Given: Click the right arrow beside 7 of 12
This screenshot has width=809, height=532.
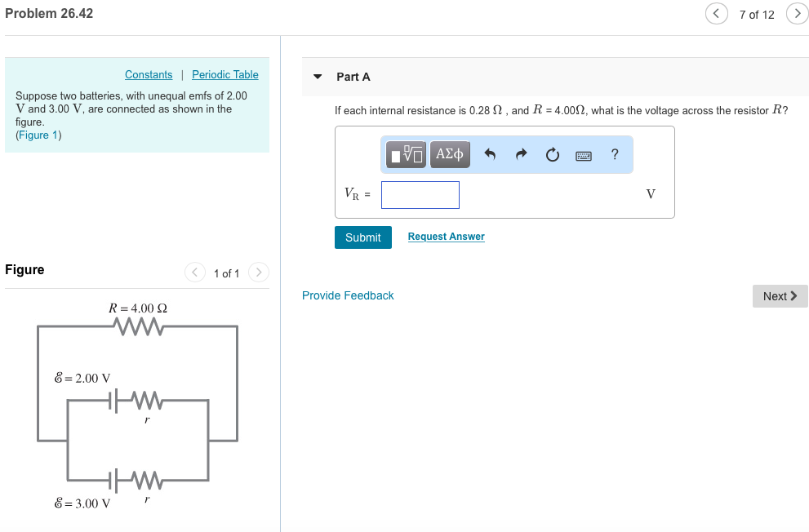Looking at the screenshot, I should 797,13.
